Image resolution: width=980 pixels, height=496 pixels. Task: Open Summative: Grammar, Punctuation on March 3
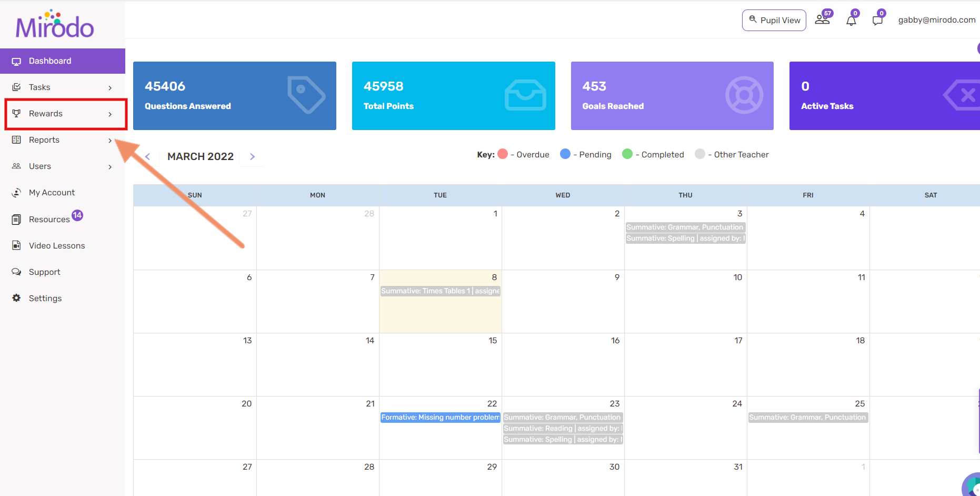pyautogui.click(x=686, y=227)
